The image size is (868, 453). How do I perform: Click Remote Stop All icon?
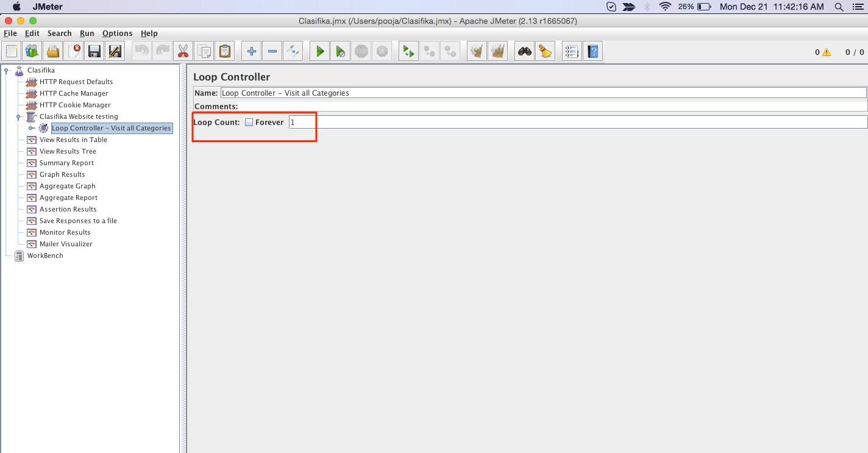(430, 52)
